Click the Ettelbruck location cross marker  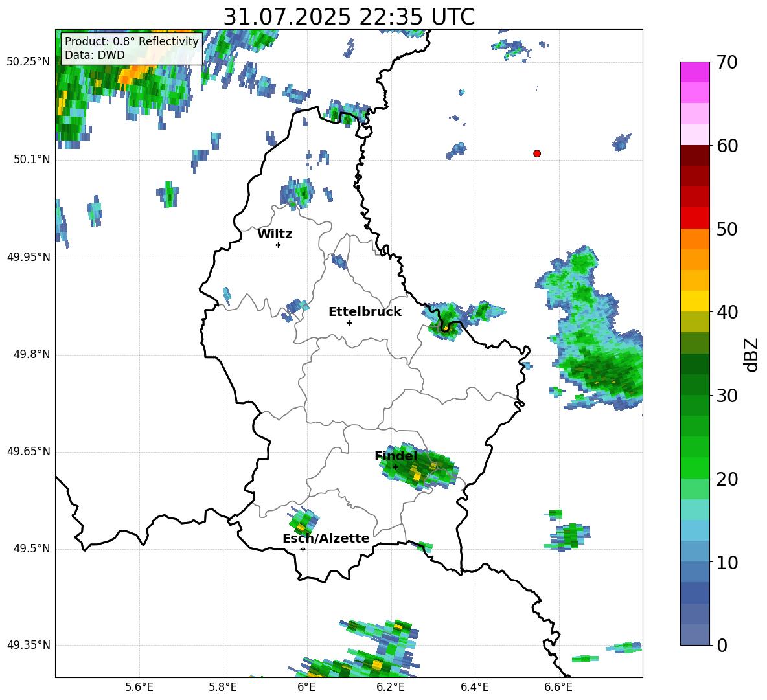click(349, 322)
